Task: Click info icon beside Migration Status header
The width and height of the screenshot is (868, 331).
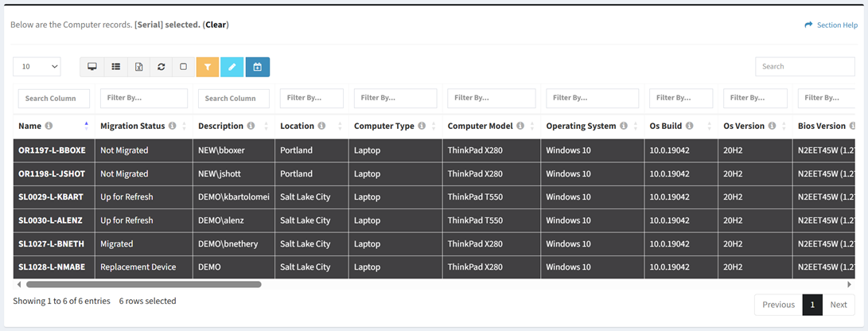Action: click(172, 127)
